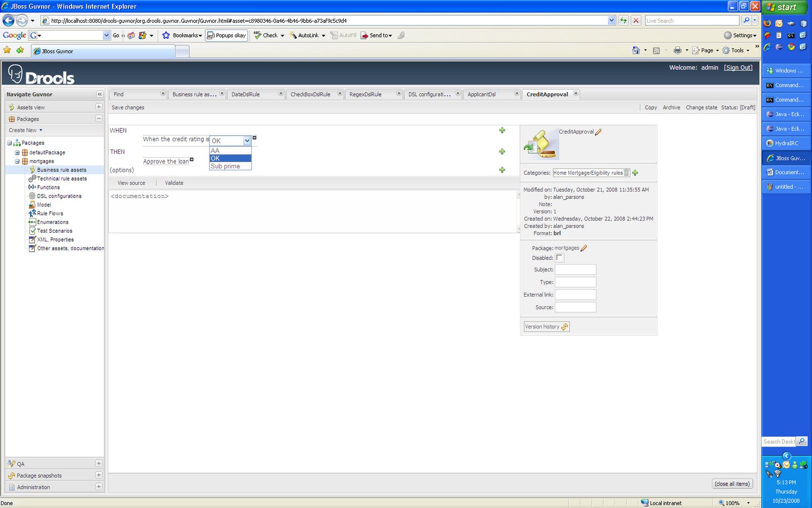Open HydraIRC from the taskbar
The image size is (812, 508).
coord(787,143)
